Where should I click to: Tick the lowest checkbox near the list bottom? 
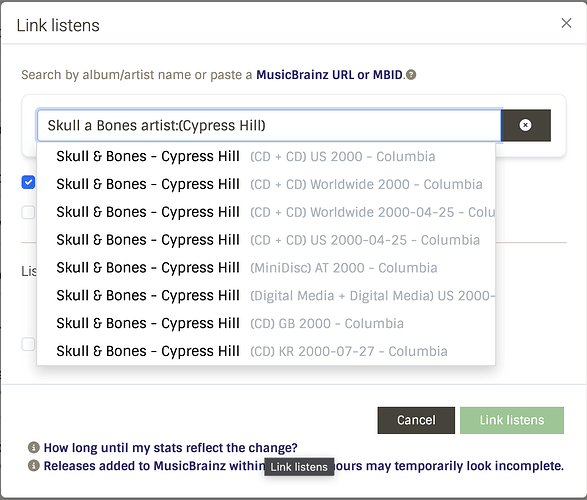click(x=28, y=344)
